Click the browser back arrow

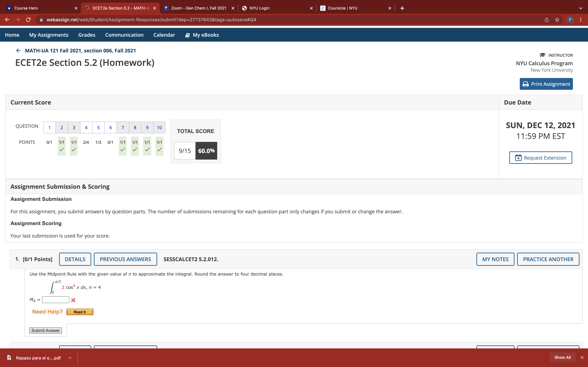pyautogui.click(x=7, y=20)
